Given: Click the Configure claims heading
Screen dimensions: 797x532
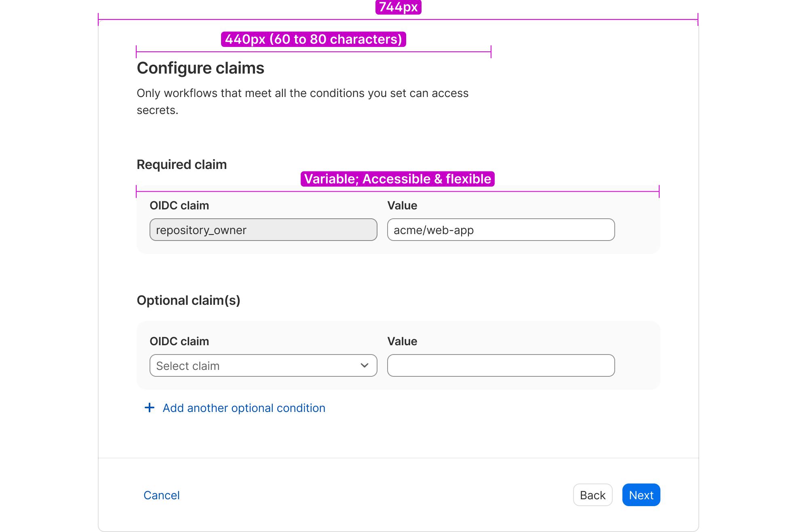Looking at the screenshot, I should pyautogui.click(x=200, y=68).
